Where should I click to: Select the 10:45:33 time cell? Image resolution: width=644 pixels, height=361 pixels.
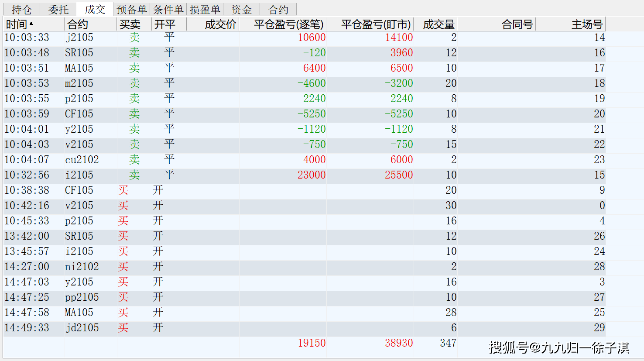27,221
